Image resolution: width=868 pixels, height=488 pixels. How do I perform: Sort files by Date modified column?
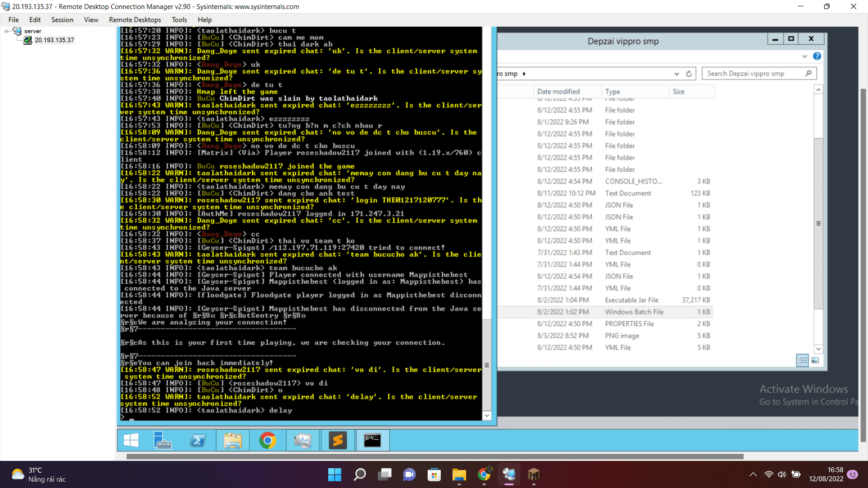click(558, 91)
